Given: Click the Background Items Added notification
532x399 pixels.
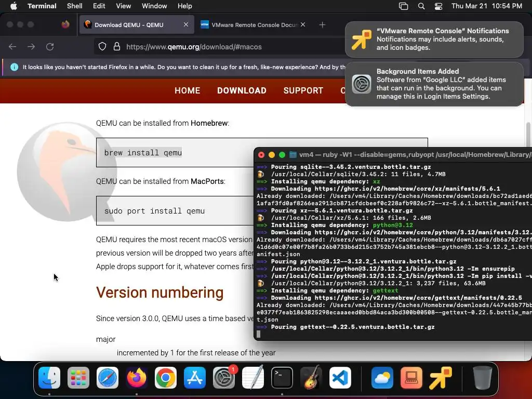Looking at the screenshot, I should click(434, 84).
